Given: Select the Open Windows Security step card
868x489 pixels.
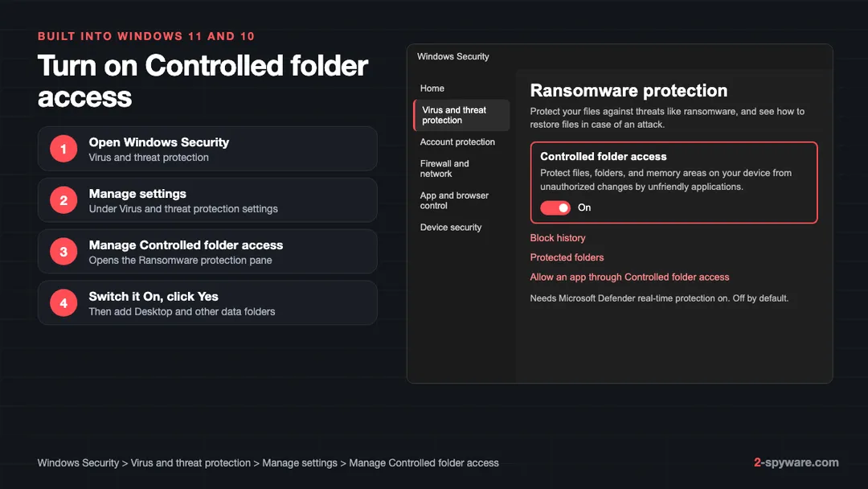Looking at the screenshot, I should click(207, 149).
